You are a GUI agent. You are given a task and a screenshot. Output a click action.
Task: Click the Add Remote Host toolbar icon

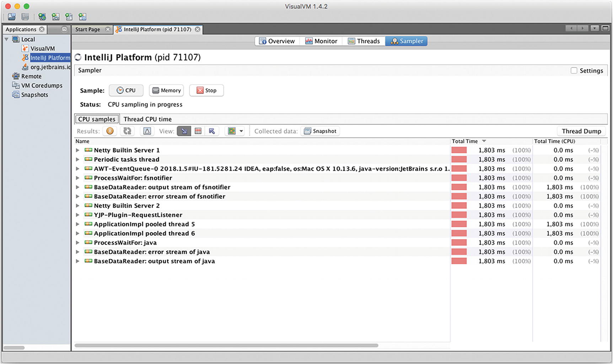tap(42, 17)
